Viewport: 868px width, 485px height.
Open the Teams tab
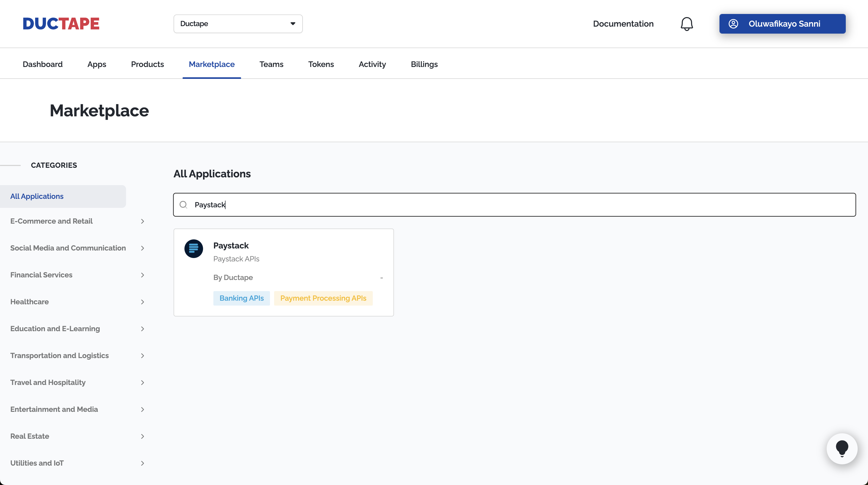click(x=271, y=64)
